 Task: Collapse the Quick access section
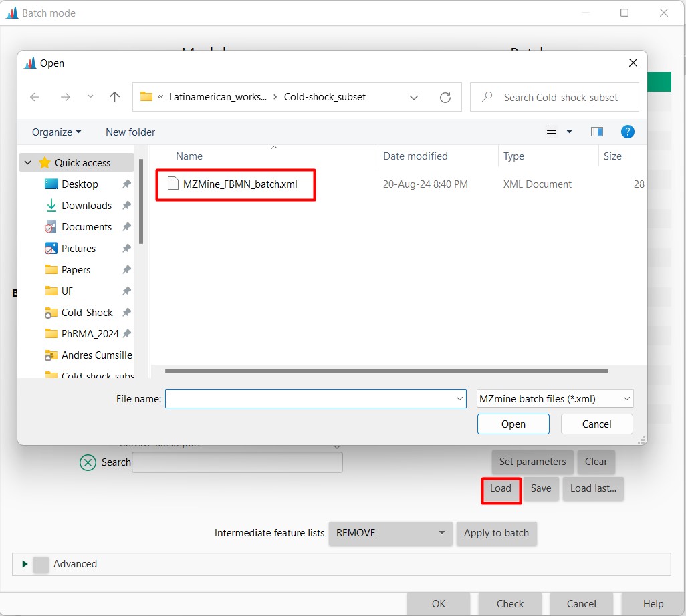coord(27,162)
